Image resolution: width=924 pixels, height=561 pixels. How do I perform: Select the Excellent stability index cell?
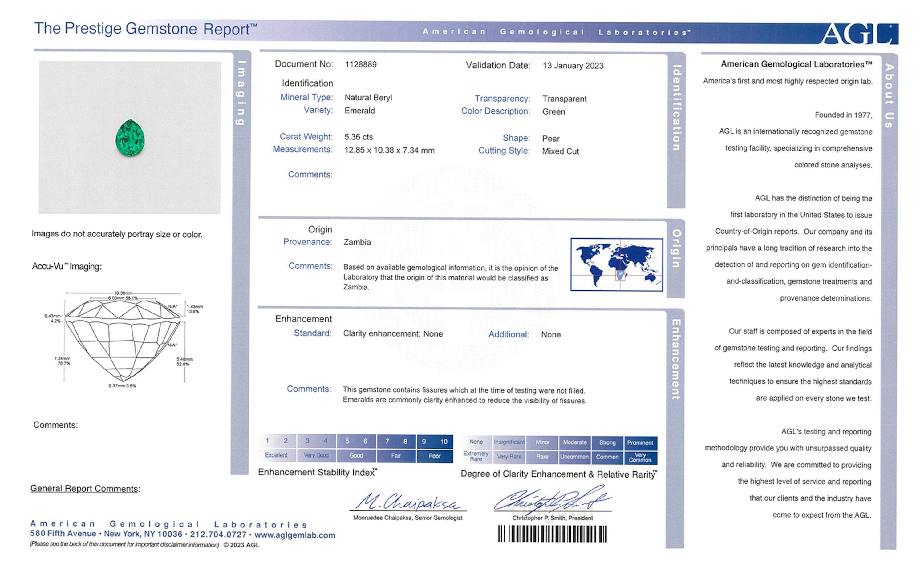coord(276,455)
